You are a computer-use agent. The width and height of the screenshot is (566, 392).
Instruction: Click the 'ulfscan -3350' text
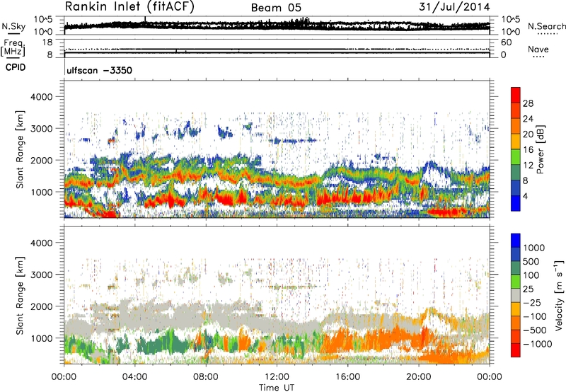pyautogui.click(x=100, y=70)
